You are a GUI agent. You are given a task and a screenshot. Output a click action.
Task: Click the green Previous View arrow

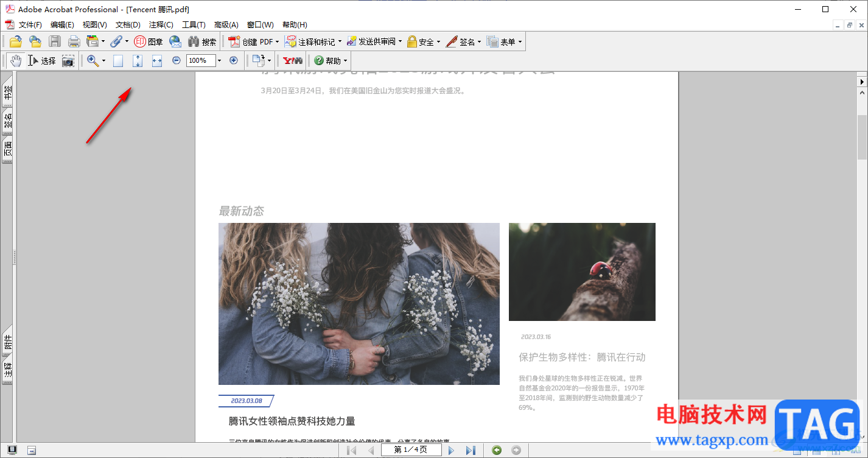tap(497, 450)
